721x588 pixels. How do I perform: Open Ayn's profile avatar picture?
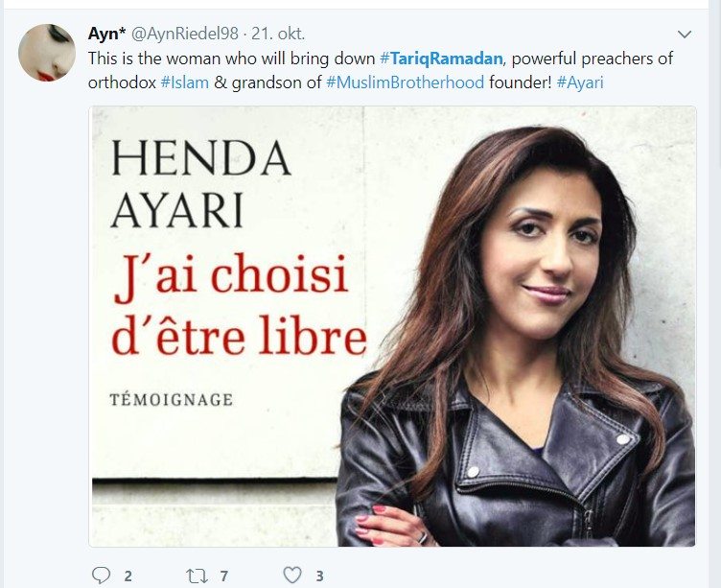coord(47,53)
